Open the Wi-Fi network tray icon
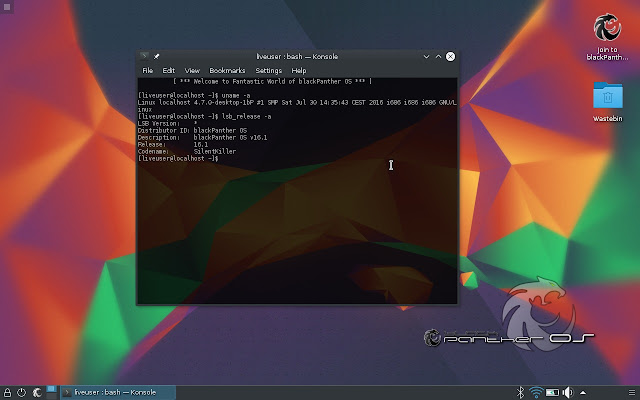This screenshot has width=640, height=400. click(x=536, y=393)
